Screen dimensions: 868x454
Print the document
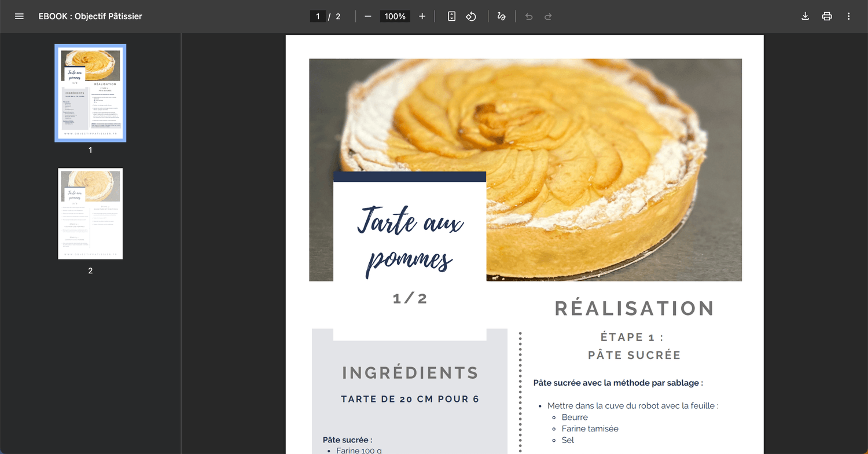tap(827, 16)
